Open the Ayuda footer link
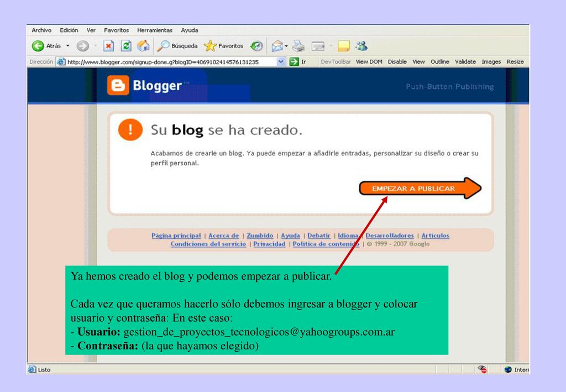Screen dimensions: 566x392 (x=290, y=236)
